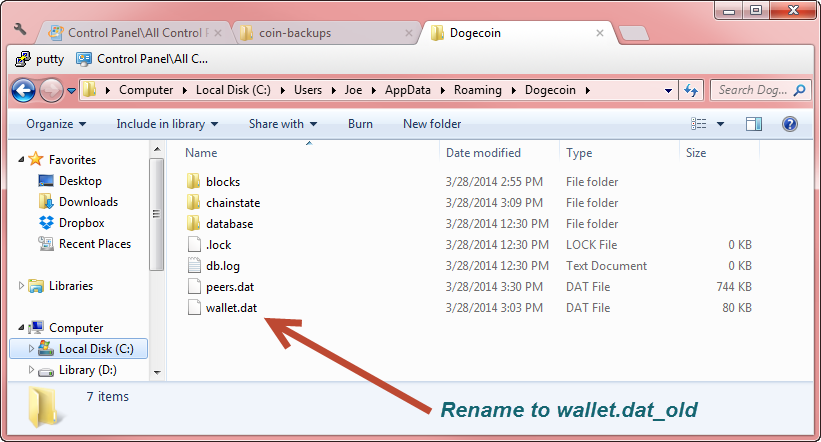Select the Dogecoin tab
The height and width of the screenshot is (442, 821).
[516, 33]
